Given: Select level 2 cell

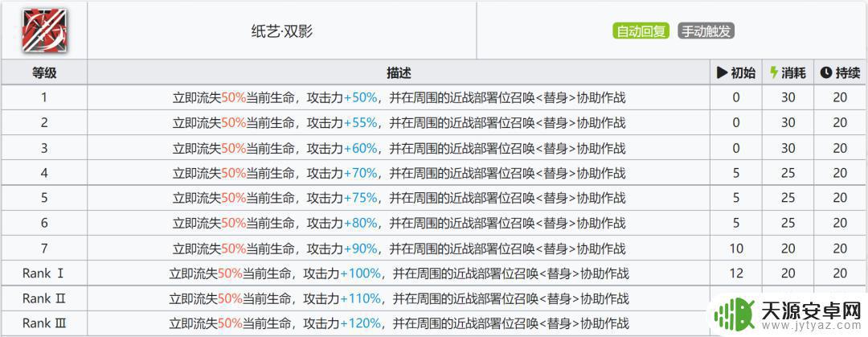Looking at the screenshot, I should point(44,122).
